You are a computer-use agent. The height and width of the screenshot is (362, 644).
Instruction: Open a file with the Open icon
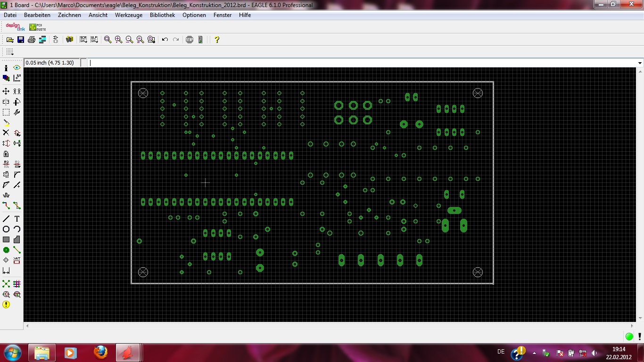point(10,40)
